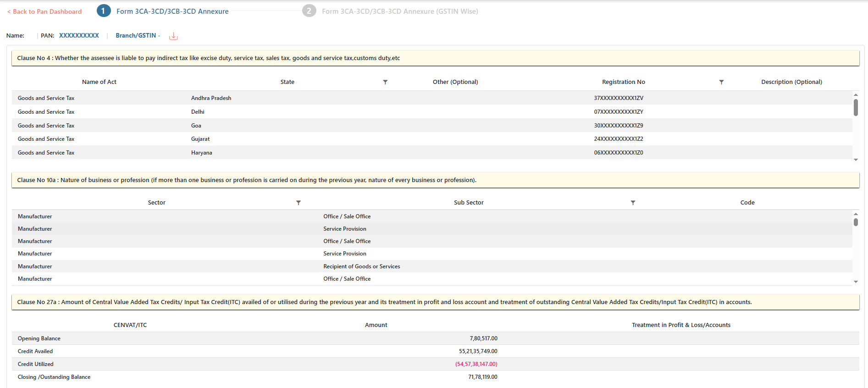Viewport: 868px width, 388px height.
Task: Click the Amount column header
Action: pos(376,325)
